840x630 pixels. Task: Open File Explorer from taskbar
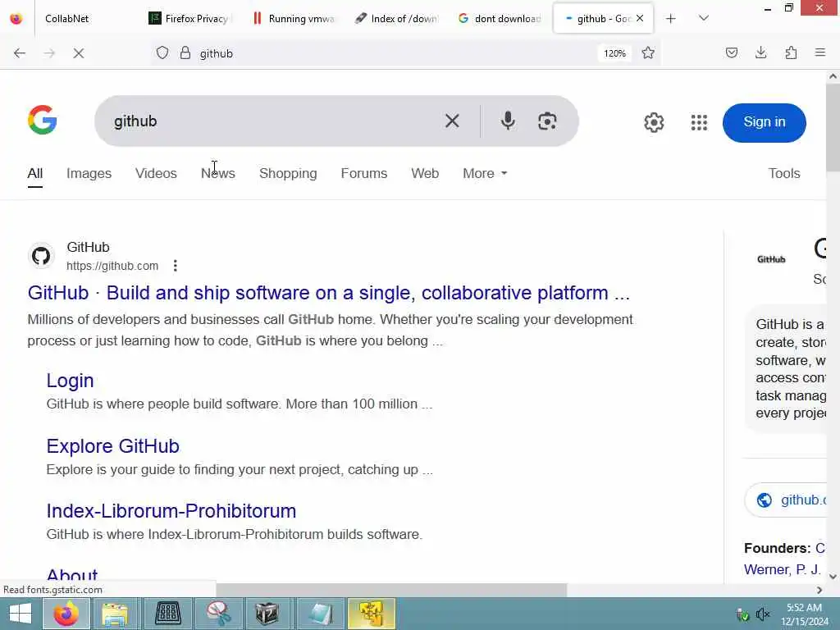(115, 614)
